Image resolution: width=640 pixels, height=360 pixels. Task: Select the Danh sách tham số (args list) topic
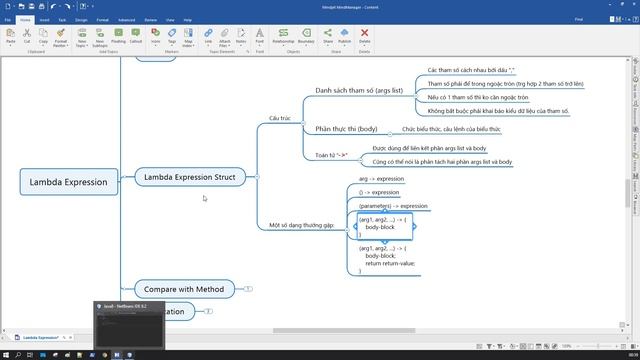(x=359, y=91)
